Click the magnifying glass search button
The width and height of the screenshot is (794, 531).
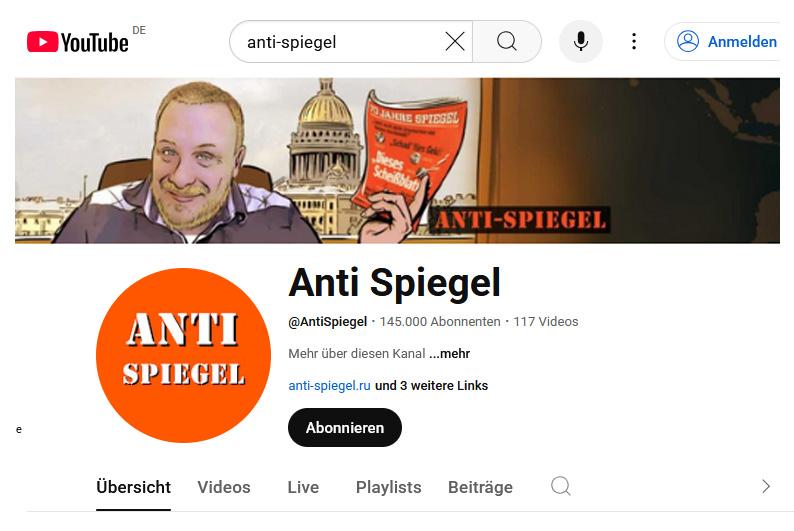507,42
